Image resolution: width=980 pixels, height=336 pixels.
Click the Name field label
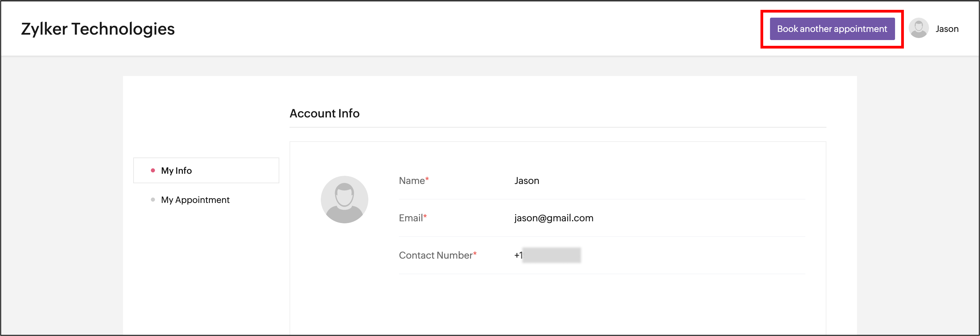(x=411, y=181)
